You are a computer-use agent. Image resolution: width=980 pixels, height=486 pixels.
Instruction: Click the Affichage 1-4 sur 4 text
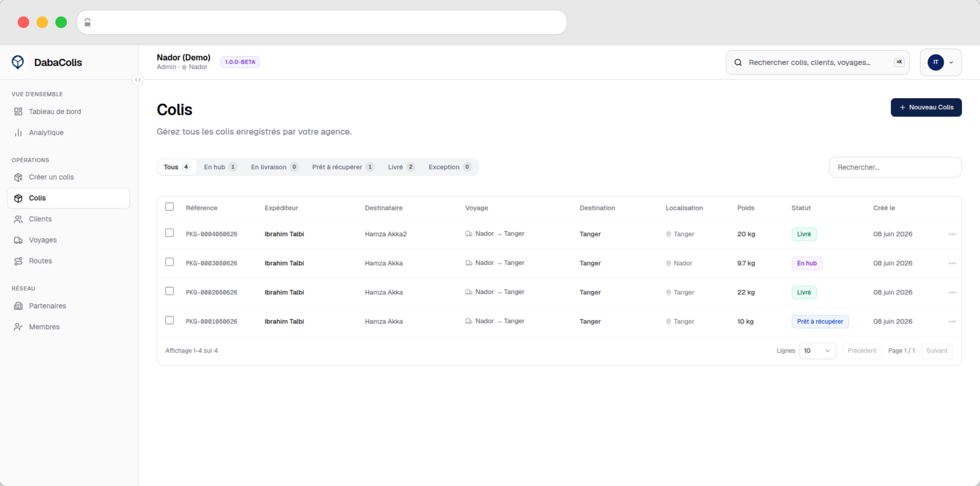coord(191,351)
